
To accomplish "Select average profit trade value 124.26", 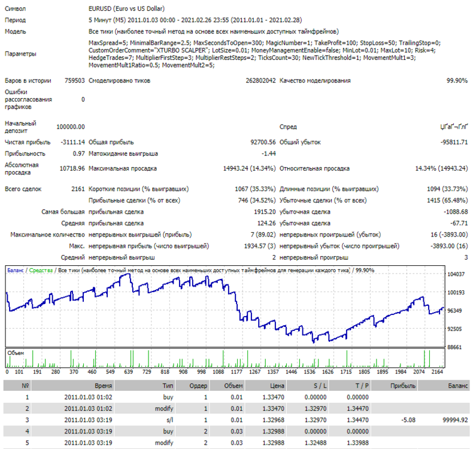I will [x=266, y=223].
